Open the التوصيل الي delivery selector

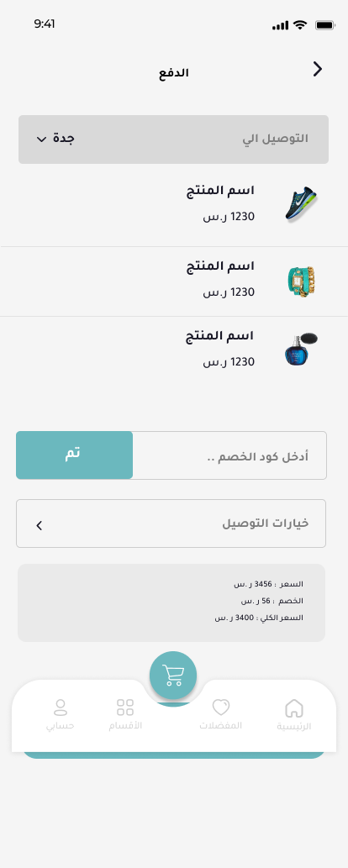pyautogui.click(x=173, y=139)
